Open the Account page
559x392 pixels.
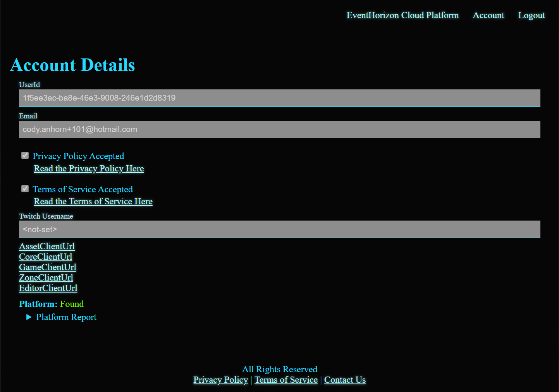(488, 15)
